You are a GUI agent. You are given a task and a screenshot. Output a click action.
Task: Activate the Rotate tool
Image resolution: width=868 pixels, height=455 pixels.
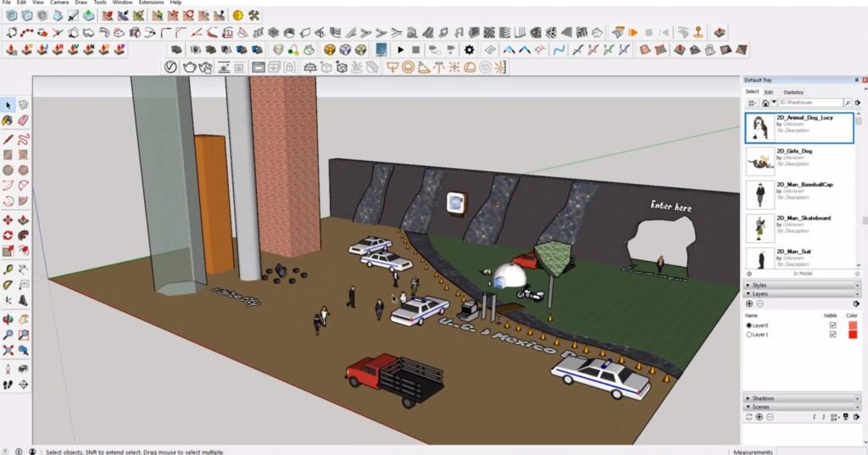coord(8,236)
